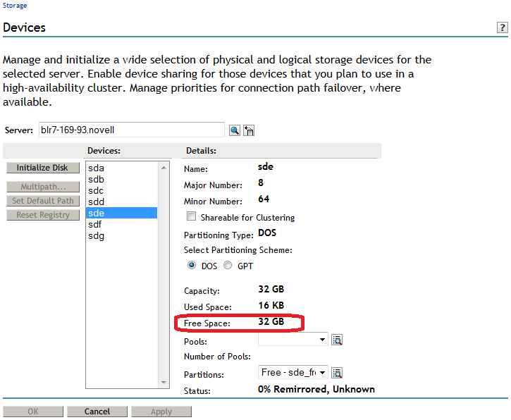Open the Partitions dropdown list
The image size is (511, 420).
click(323, 372)
